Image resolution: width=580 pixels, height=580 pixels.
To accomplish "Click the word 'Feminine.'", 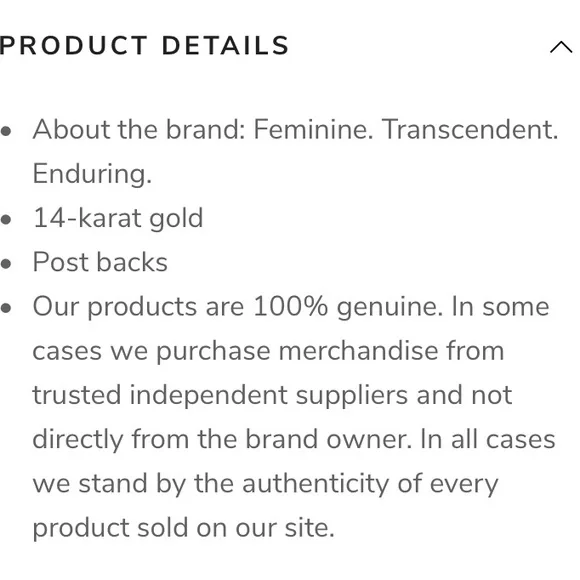I will (313, 129).
